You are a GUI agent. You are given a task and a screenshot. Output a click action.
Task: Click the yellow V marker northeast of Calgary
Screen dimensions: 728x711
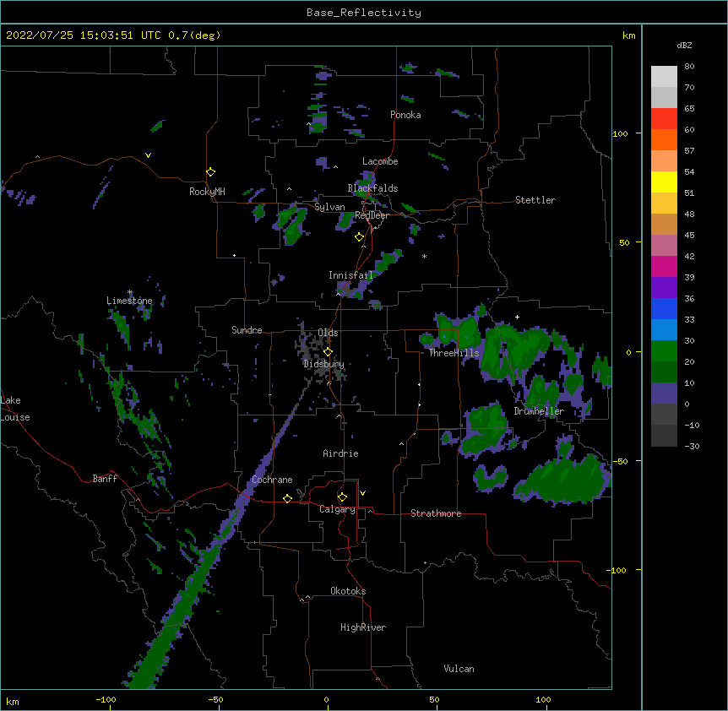pos(362,493)
